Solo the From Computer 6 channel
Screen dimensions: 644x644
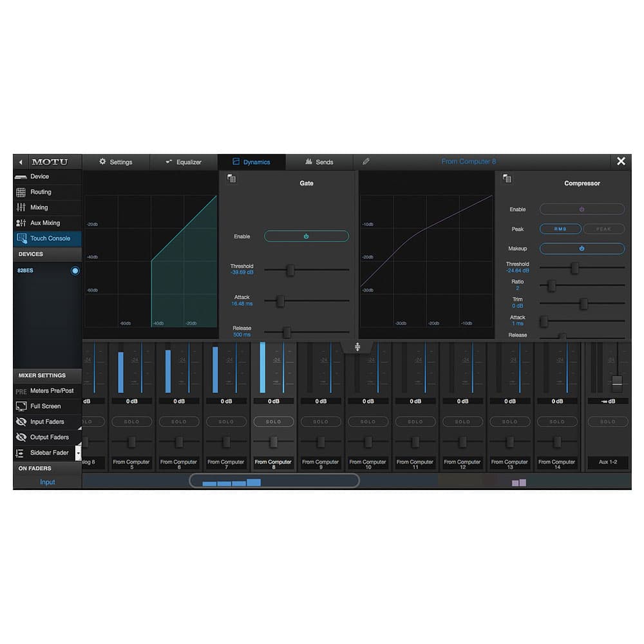pyautogui.click(x=178, y=422)
